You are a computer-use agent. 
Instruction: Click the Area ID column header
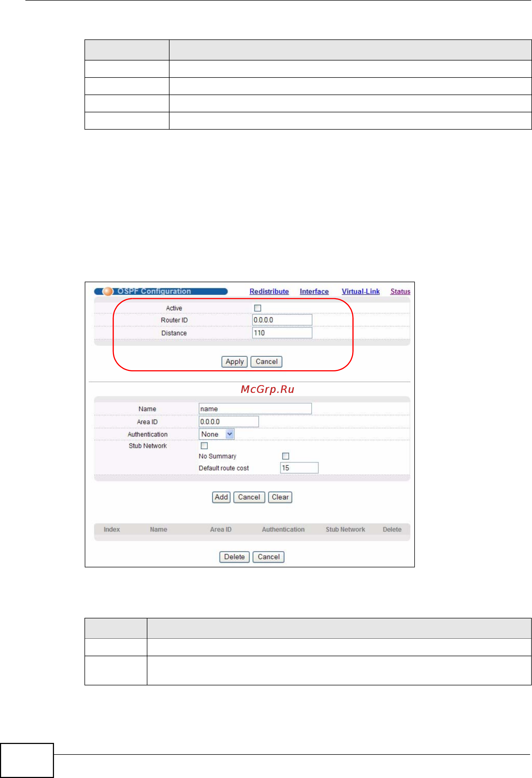pyautogui.click(x=221, y=529)
